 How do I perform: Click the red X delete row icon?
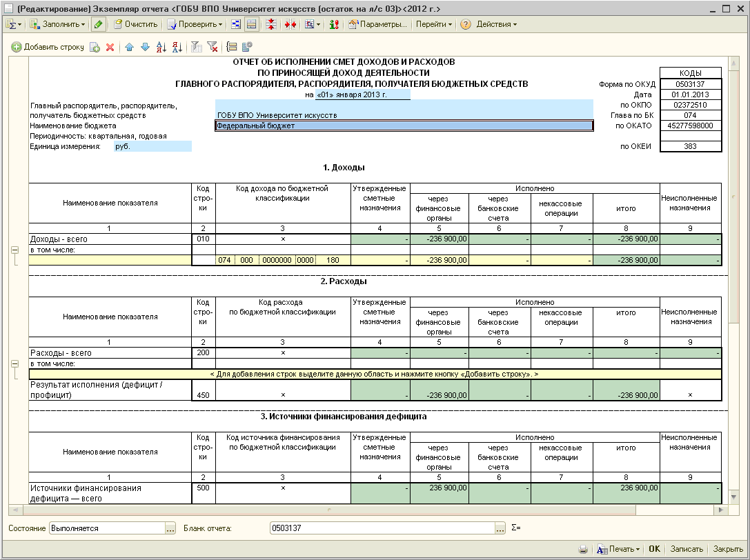109,47
